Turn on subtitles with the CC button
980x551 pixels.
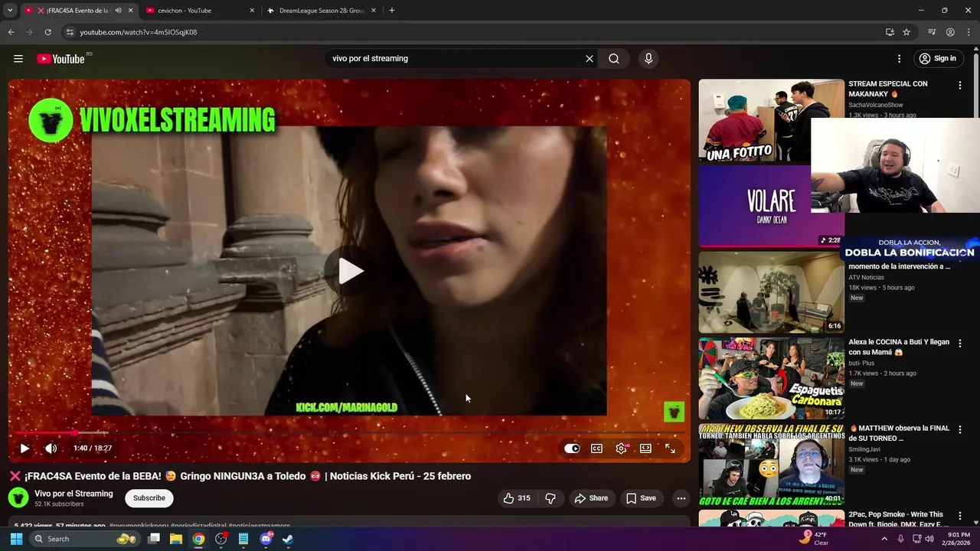pos(596,448)
